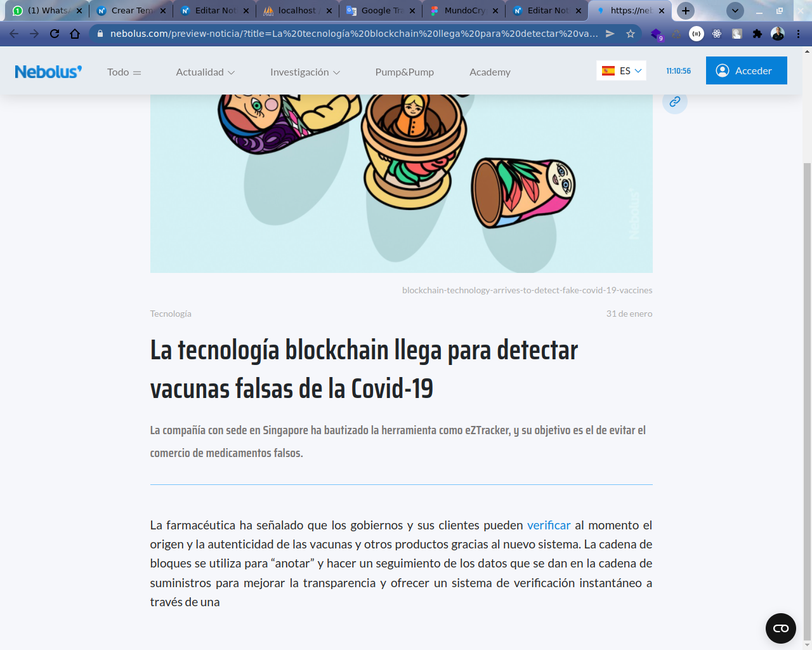The image size is (812, 650).
Task: Open the ES language selector
Action: (x=621, y=70)
